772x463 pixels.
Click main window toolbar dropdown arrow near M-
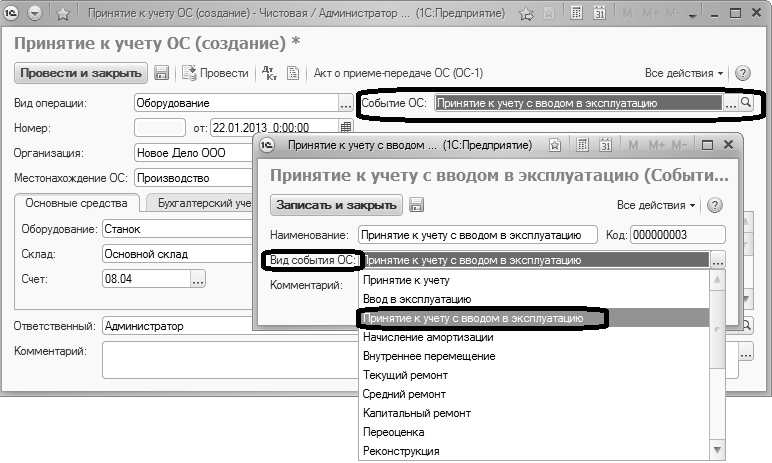[693, 14]
